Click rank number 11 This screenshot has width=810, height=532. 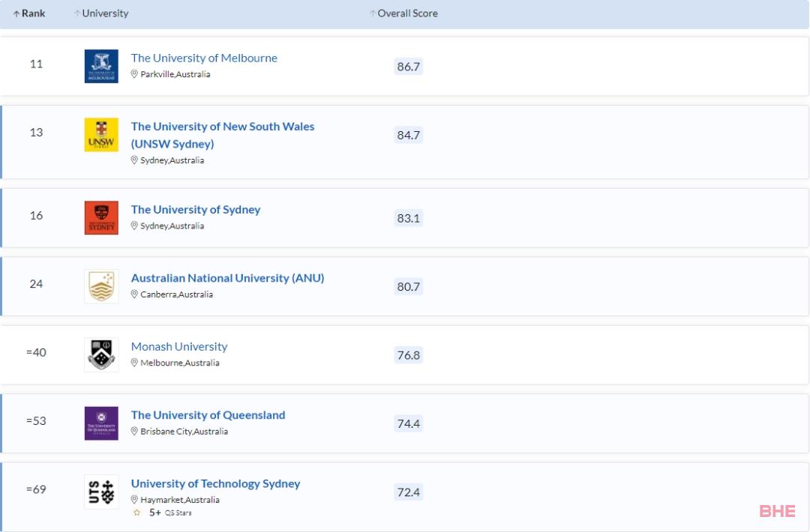click(x=36, y=64)
